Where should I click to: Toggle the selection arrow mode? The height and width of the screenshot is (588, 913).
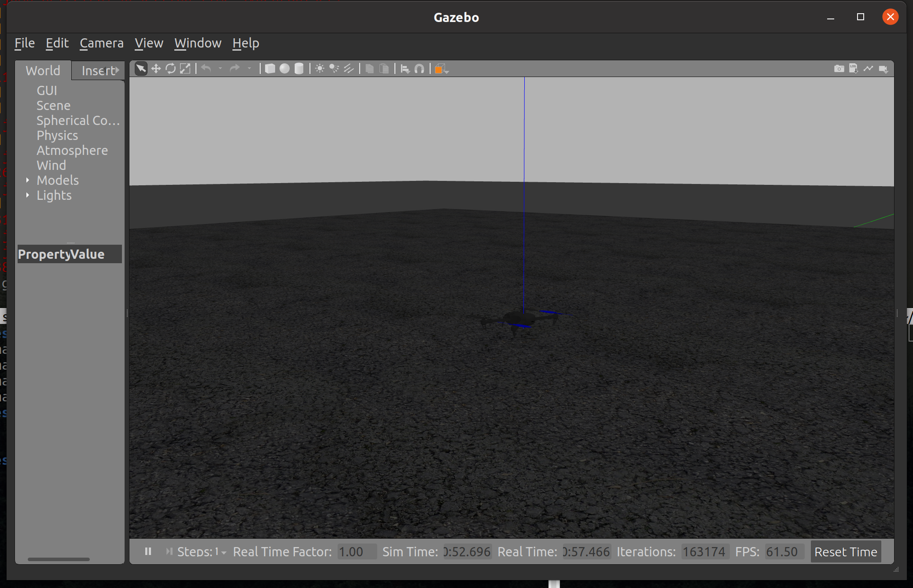[x=141, y=69]
